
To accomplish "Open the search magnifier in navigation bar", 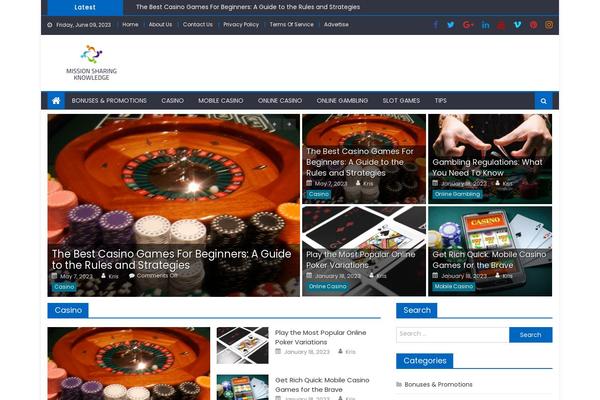I will coord(543,101).
